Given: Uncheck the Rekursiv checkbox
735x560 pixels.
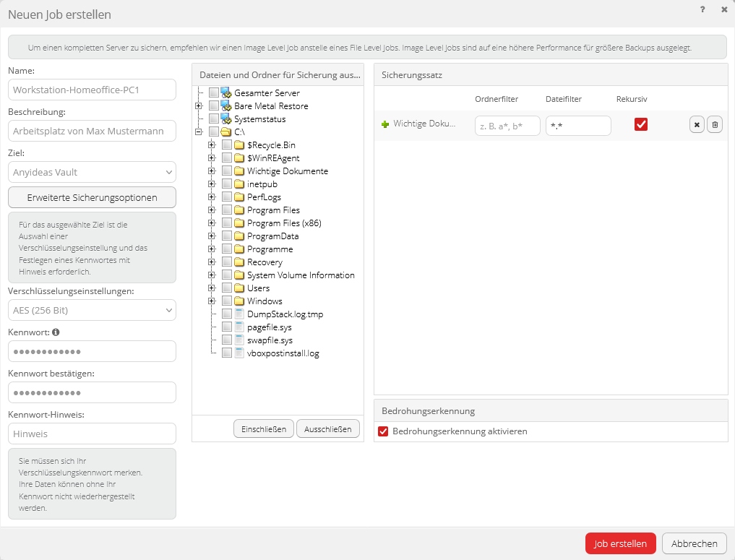Looking at the screenshot, I should pyautogui.click(x=641, y=124).
